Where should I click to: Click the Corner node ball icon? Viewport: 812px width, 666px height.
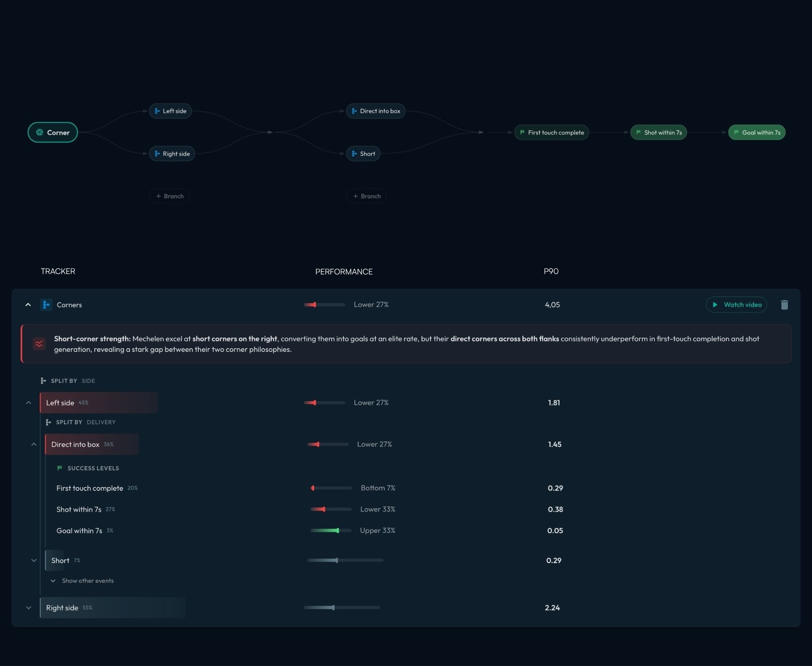point(39,132)
